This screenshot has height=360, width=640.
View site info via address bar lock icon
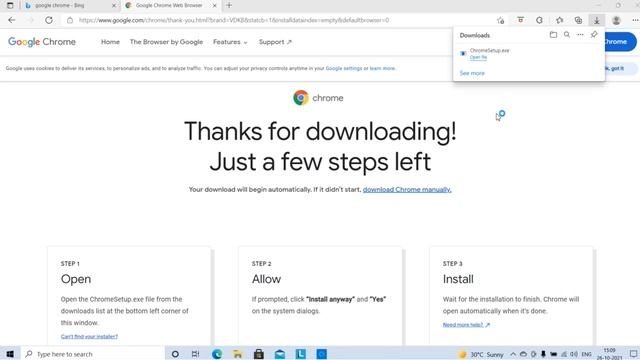click(70, 20)
